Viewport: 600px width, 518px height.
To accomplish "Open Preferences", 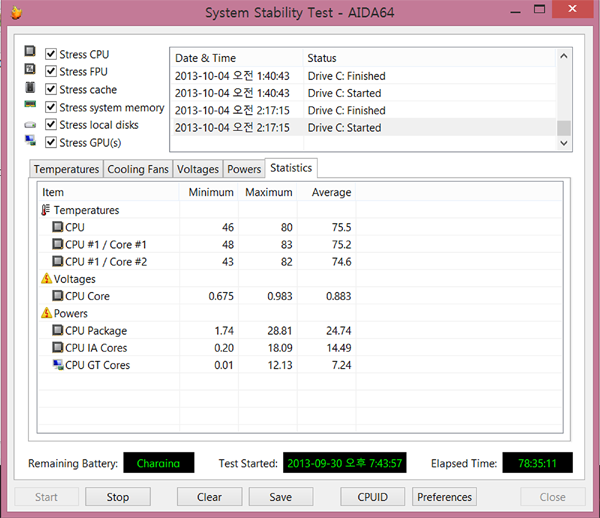I will 444,497.
